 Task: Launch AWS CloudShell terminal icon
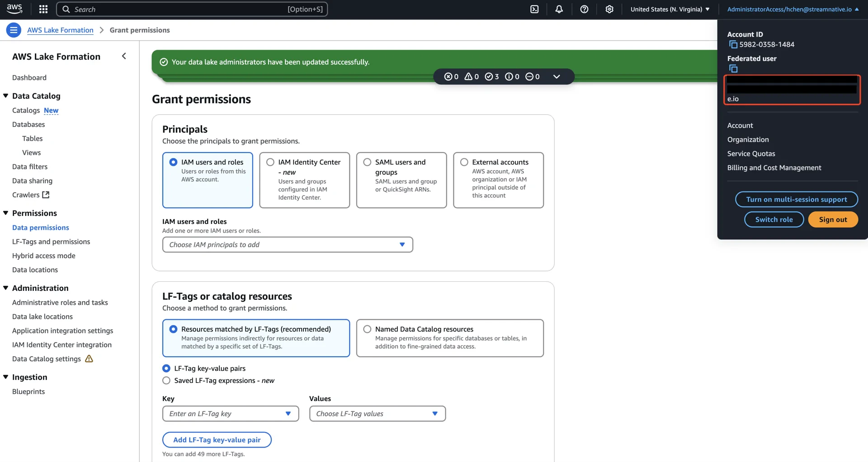pos(534,9)
